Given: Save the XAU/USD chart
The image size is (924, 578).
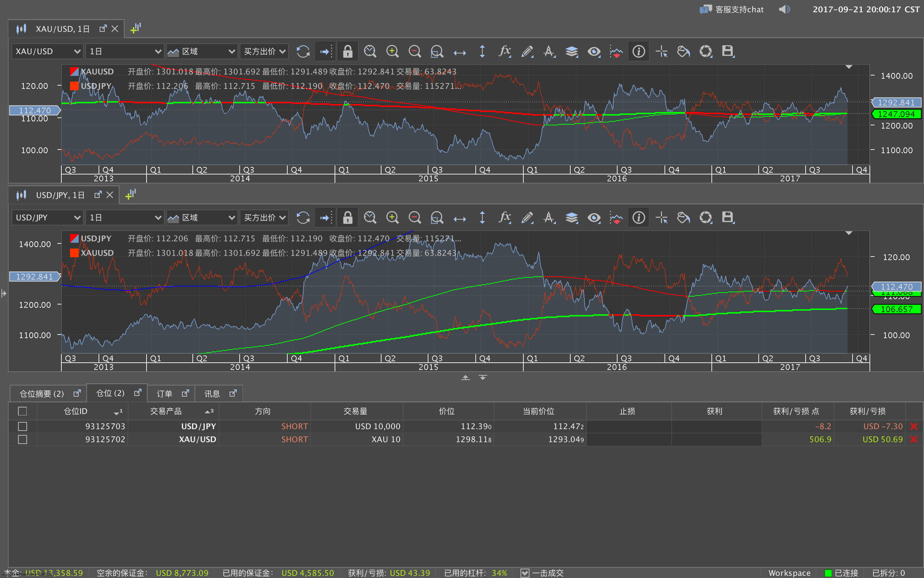Looking at the screenshot, I should [728, 51].
